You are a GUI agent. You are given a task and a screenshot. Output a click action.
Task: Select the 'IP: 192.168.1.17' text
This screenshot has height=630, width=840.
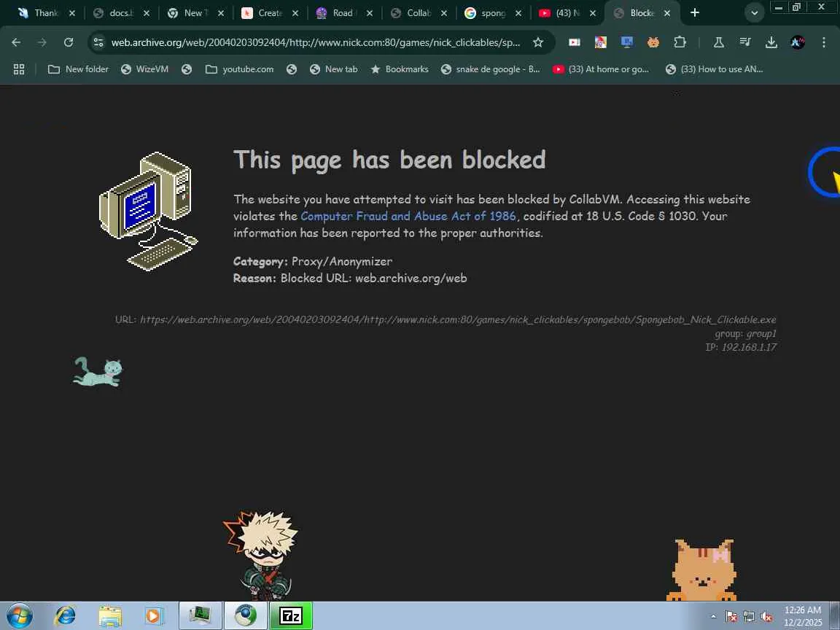[741, 347]
